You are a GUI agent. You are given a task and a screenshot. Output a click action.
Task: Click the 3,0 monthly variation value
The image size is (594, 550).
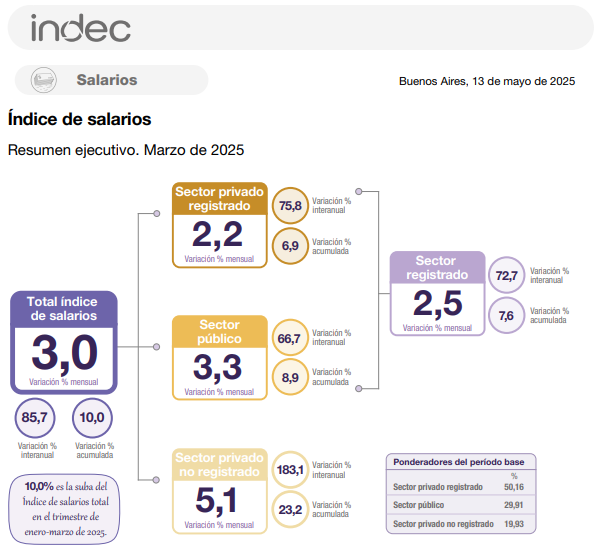64,353
